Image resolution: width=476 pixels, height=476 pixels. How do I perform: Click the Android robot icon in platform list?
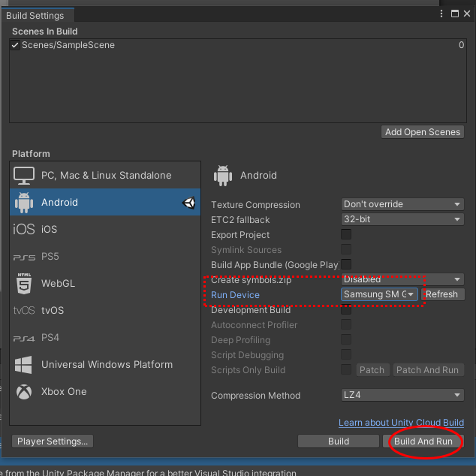(24, 203)
